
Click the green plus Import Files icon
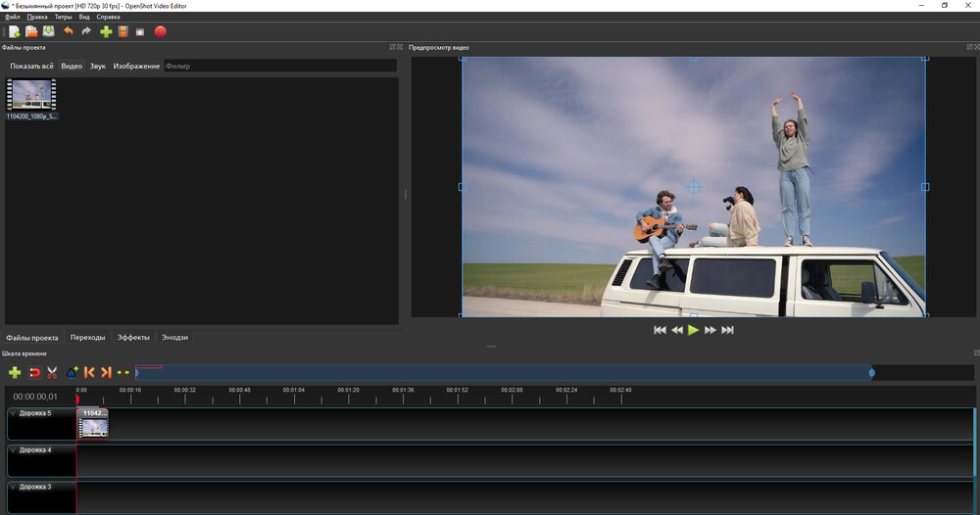[106, 31]
